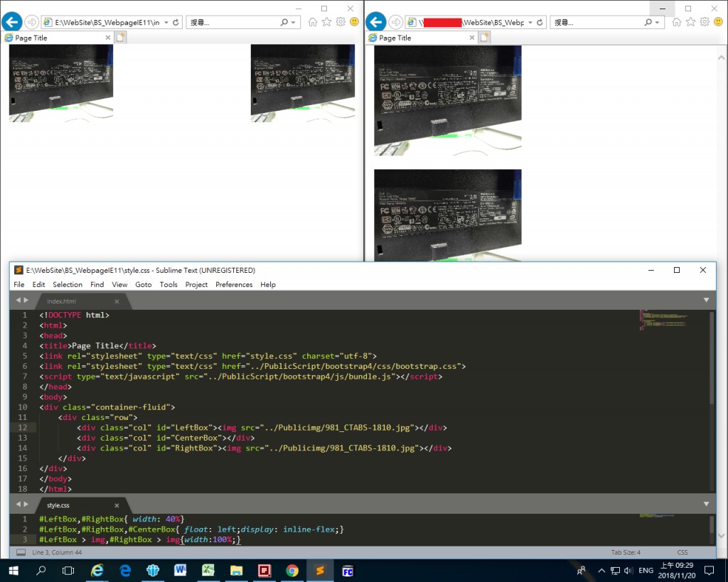Open the Help menu in Sublime Text
The width and height of the screenshot is (728, 582).
pyautogui.click(x=268, y=284)
